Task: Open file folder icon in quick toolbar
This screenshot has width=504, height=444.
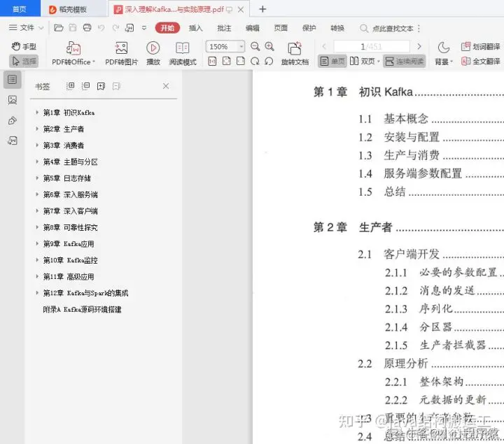Action: pyautogui.click(x=59, y=28)
